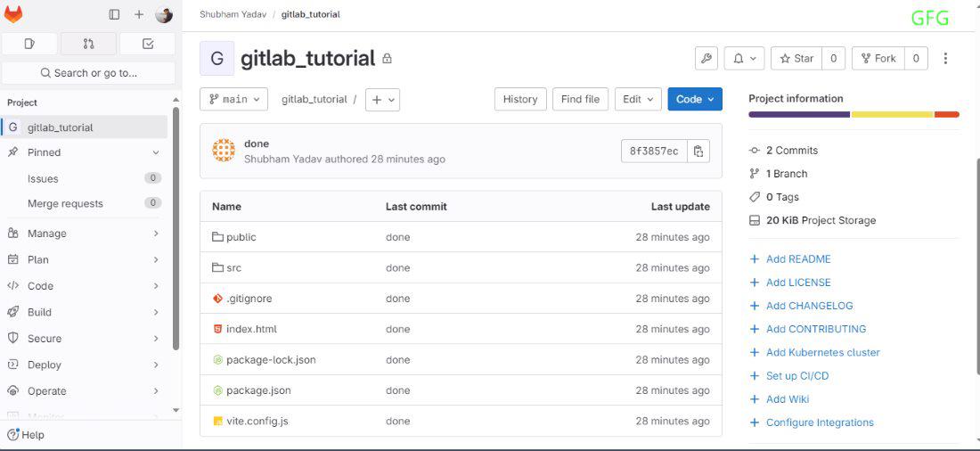Open the main branch selector dropdown

click(233, 99)
